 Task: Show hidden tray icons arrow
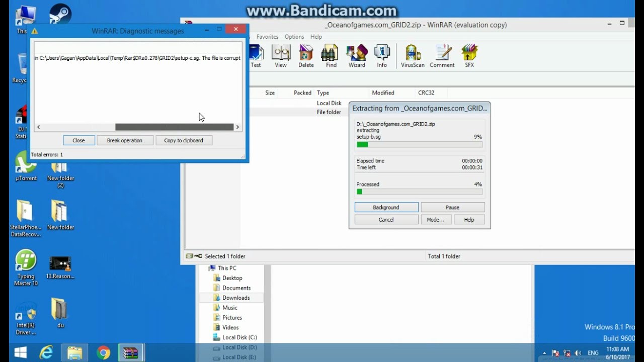[x=544, y=353]
